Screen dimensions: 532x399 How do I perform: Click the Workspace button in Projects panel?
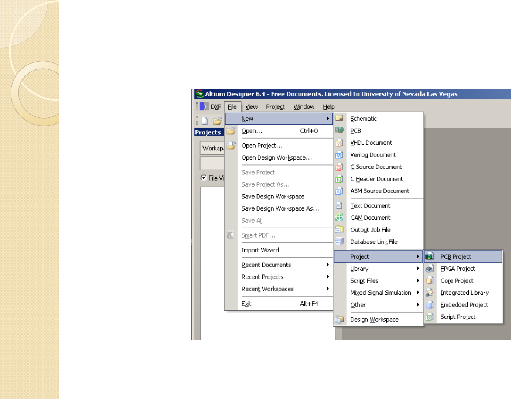[212, 148]
